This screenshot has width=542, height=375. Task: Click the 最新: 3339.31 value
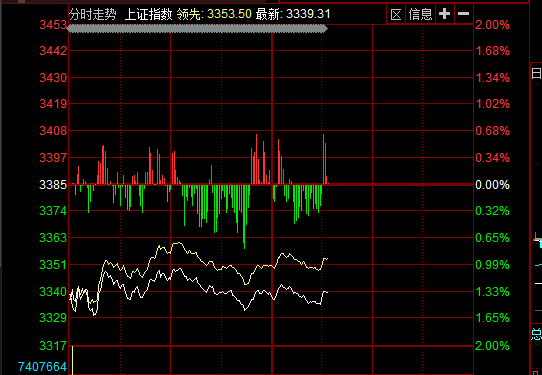(293, 14)
